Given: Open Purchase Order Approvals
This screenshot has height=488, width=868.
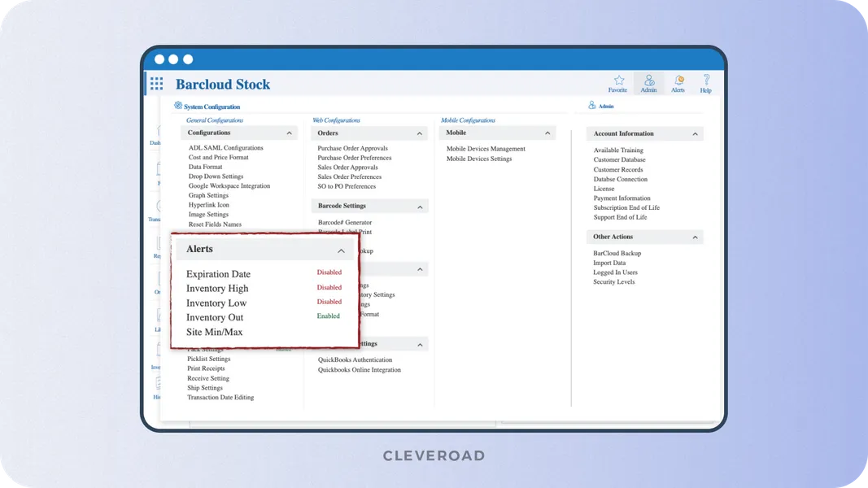Looking at the screenshot, I should pyautogui.click(x=352, y=148).
